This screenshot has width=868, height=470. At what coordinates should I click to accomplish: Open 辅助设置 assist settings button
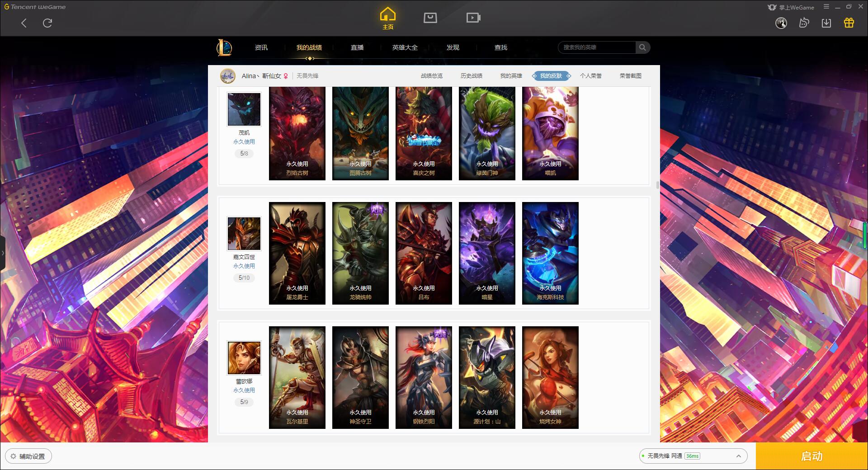28,456
